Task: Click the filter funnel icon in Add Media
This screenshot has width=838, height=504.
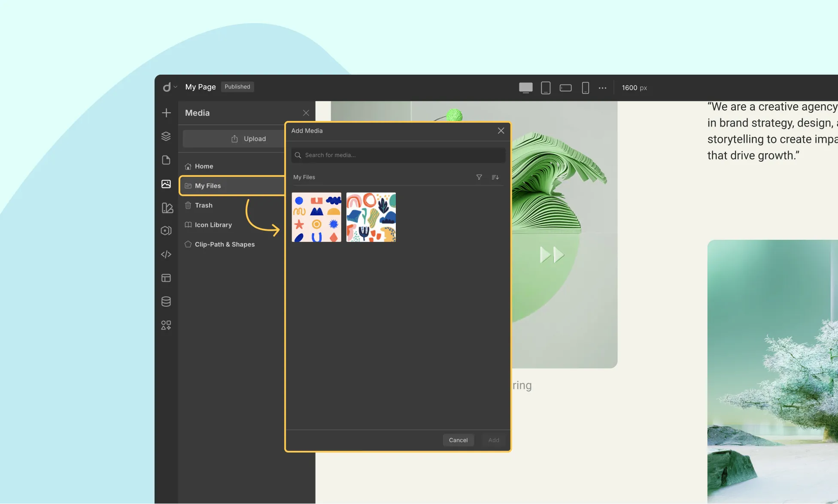Action: [x=479, y=177]
